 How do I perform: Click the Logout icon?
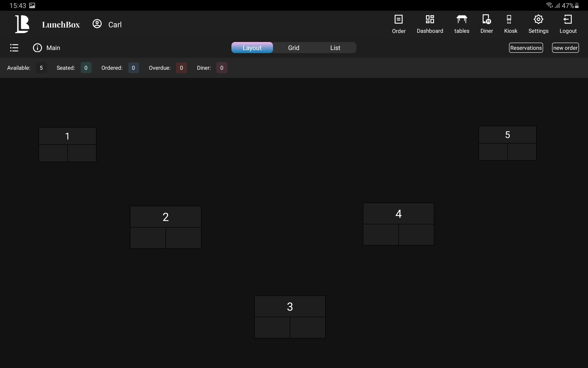pos(568,20)
